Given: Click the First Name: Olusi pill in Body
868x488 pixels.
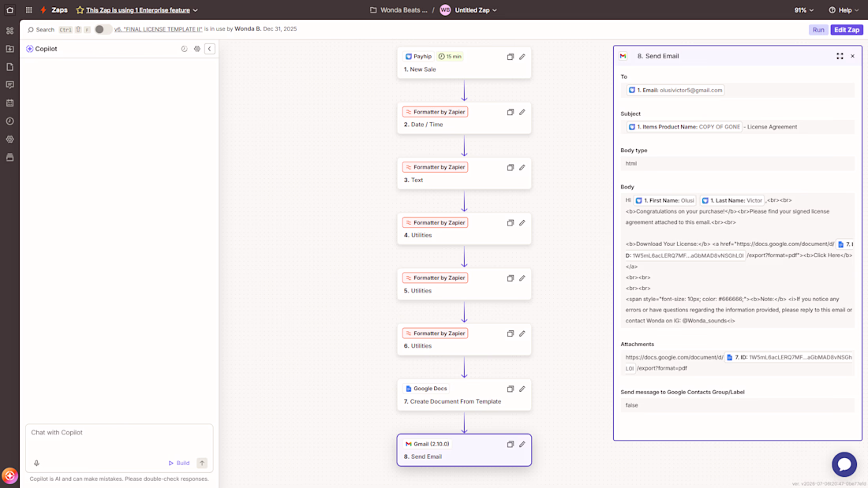Looking at the screenshot, I should tap(664, 200).
